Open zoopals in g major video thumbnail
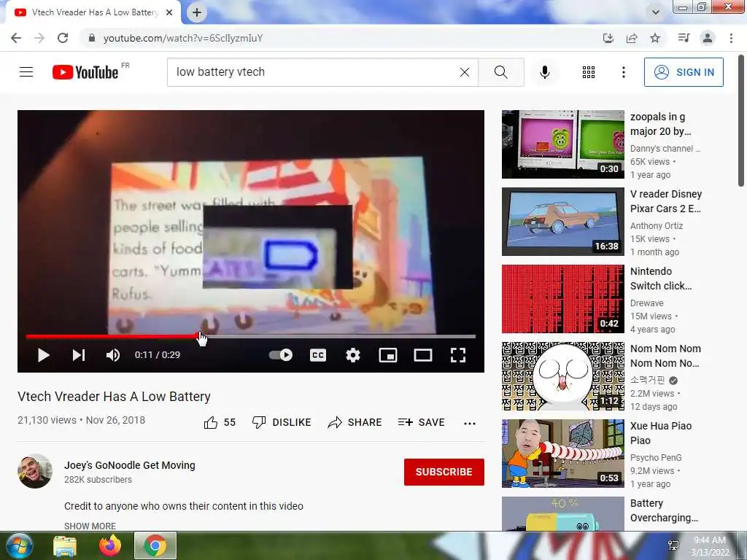 [x=563, y=144]
